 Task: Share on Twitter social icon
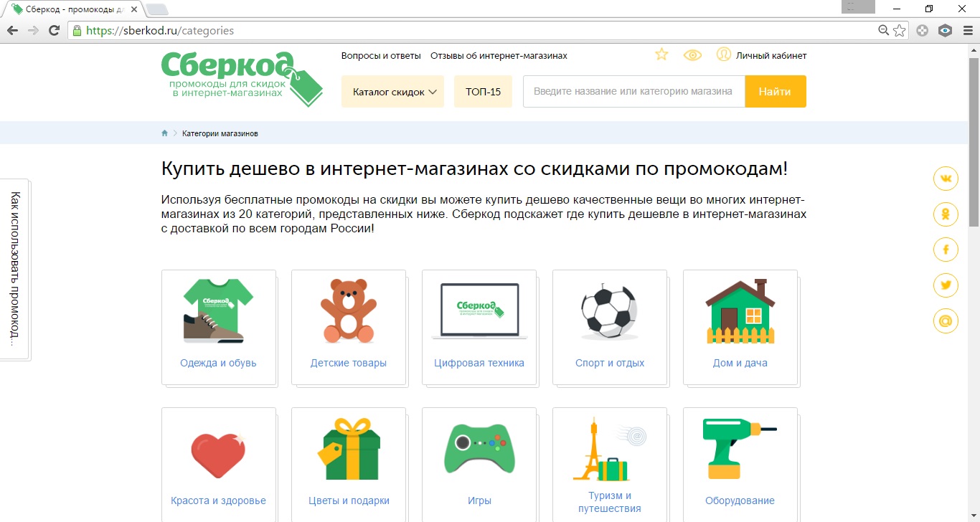[946, 285]
